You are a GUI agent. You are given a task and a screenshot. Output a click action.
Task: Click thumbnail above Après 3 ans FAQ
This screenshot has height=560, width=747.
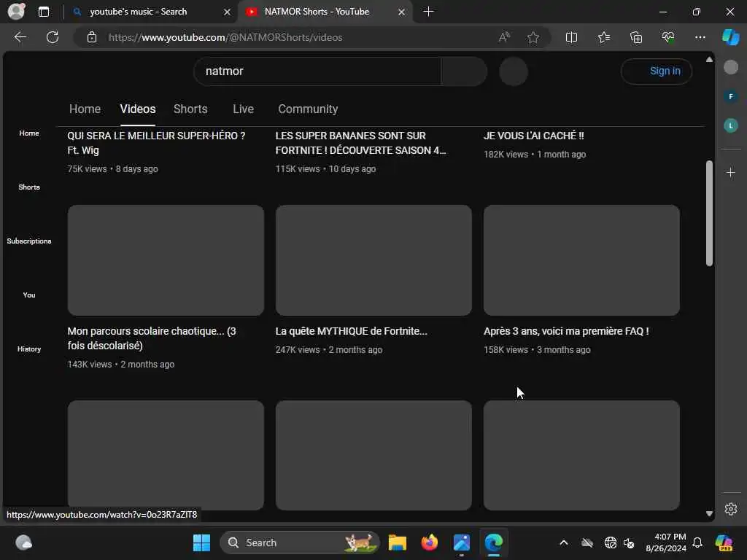581,260
